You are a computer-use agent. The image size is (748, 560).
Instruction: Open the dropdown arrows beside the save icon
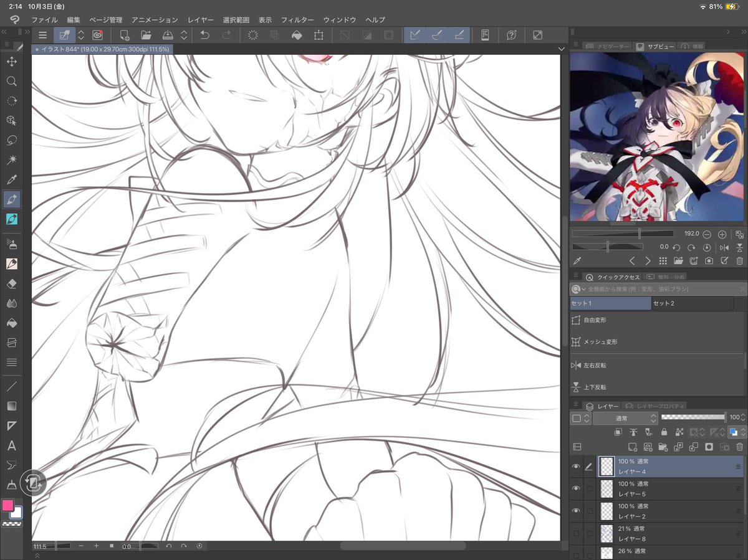184,36
